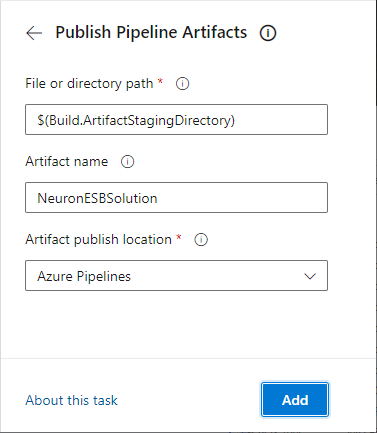Expand the publish location chevron arrow

coord(310,276)
